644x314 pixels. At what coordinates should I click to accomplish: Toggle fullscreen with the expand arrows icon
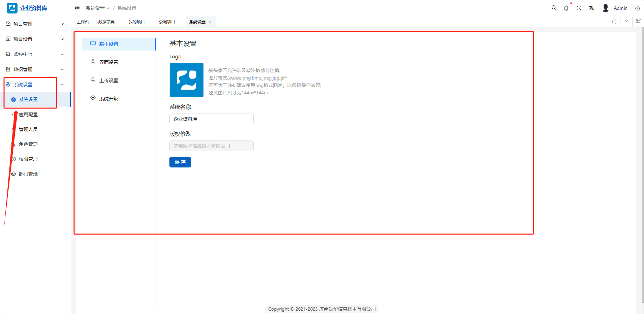(x=579, y=8)
